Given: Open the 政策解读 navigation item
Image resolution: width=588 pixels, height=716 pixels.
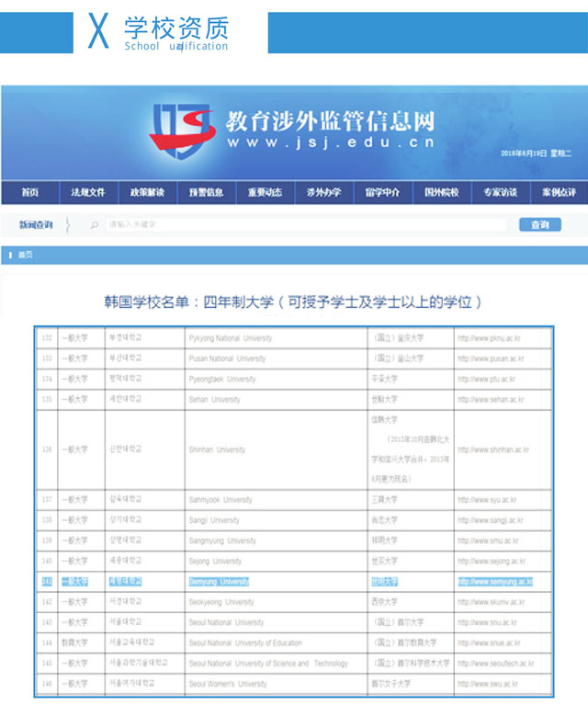Looking at the screenshot, I should 147,193.
